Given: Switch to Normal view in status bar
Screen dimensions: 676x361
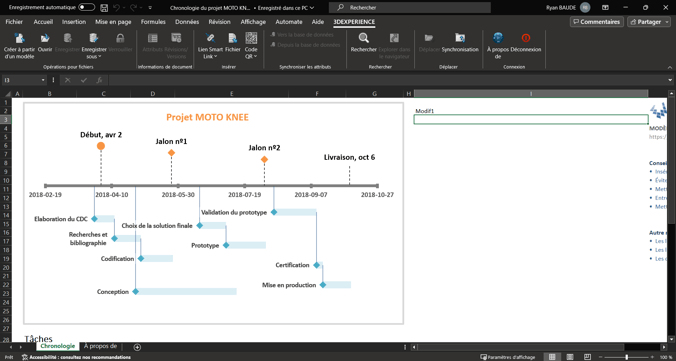Looking at the screenshot, I should [x=552, y=357].
